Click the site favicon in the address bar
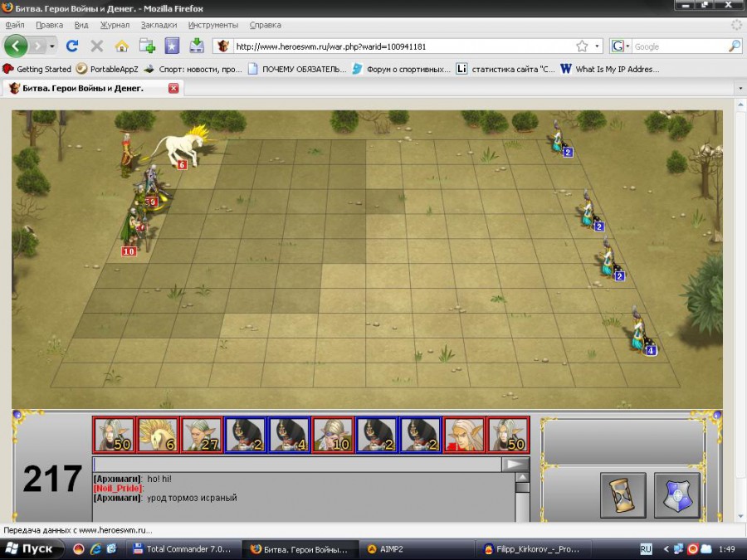This screenshot has width=747, height=560. [223, 46]
